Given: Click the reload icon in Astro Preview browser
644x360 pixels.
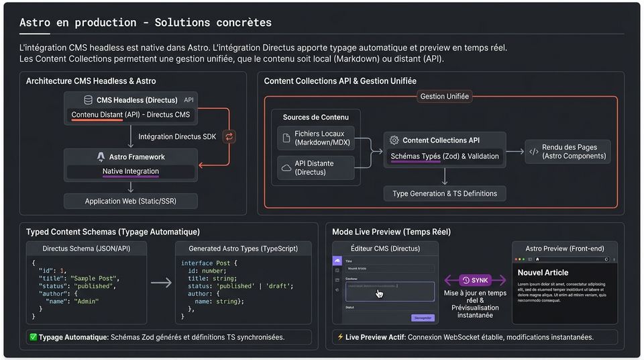Looking at the screenshot, I should tap(606, 259).
